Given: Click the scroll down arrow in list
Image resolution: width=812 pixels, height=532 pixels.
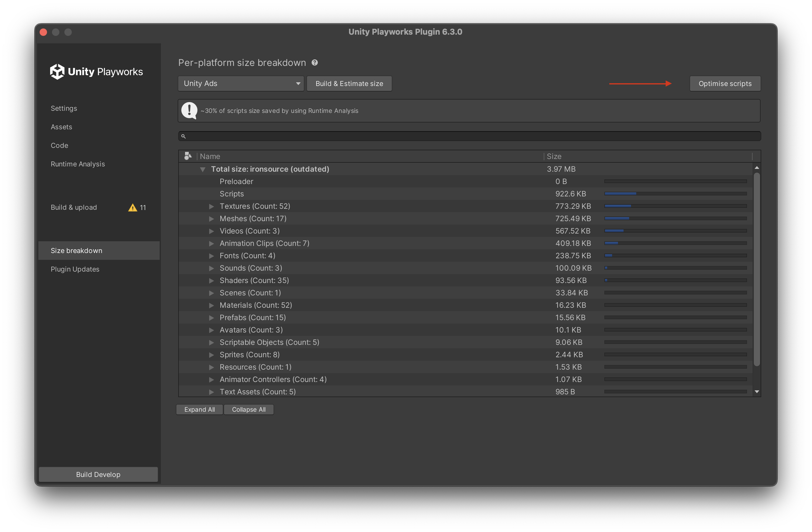Looking at the screenshot, I should [x=756, y=392].
